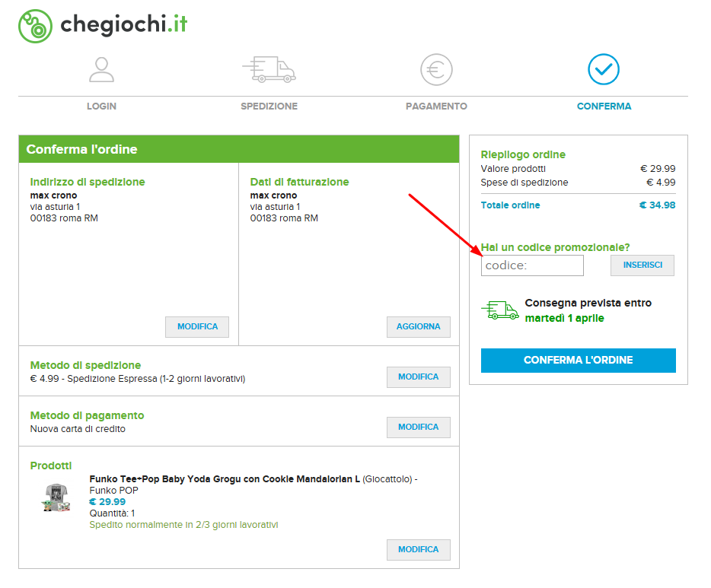Open the Funko Tee+Pop product thumbnail
The width and height of the screenshot is (711, 588).
pyautogui.click(x=56, y=497)
